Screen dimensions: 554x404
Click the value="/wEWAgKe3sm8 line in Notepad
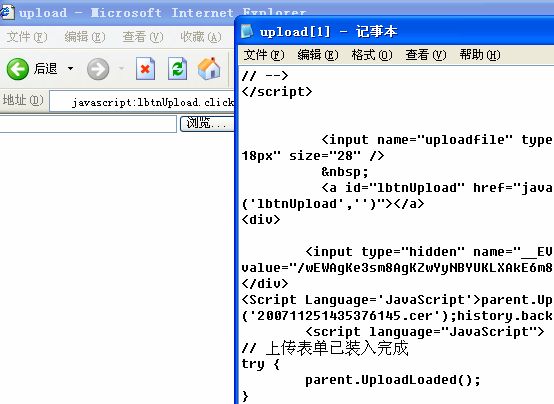click(397, 268)
